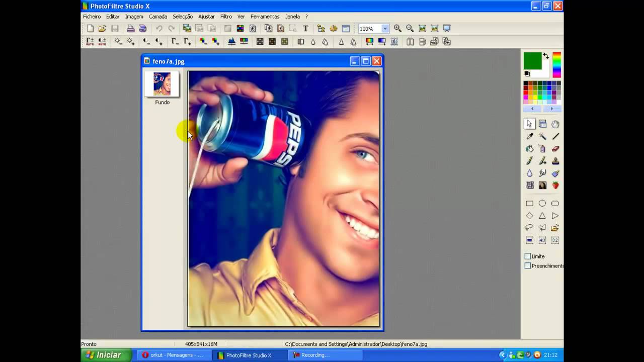Switch to Recording taskbar window

(x=325, y=355)
